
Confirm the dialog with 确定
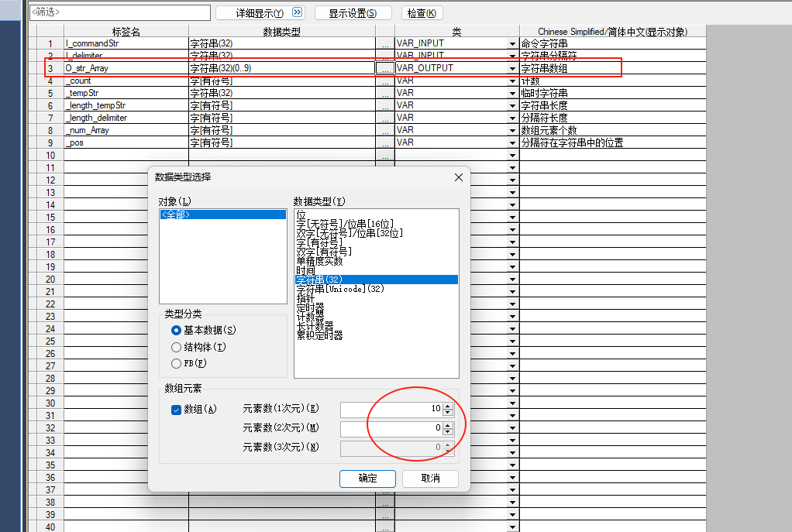click(x=367, y=479)
